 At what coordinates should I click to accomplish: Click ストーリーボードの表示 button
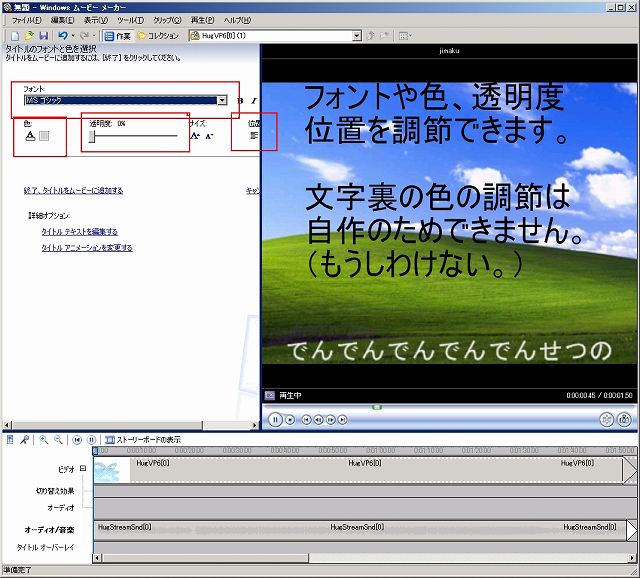(x=143, y=440)
